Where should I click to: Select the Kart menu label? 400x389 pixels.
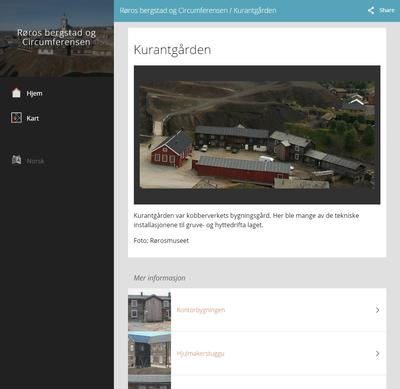pyautogui.click(x=33, y=118)
